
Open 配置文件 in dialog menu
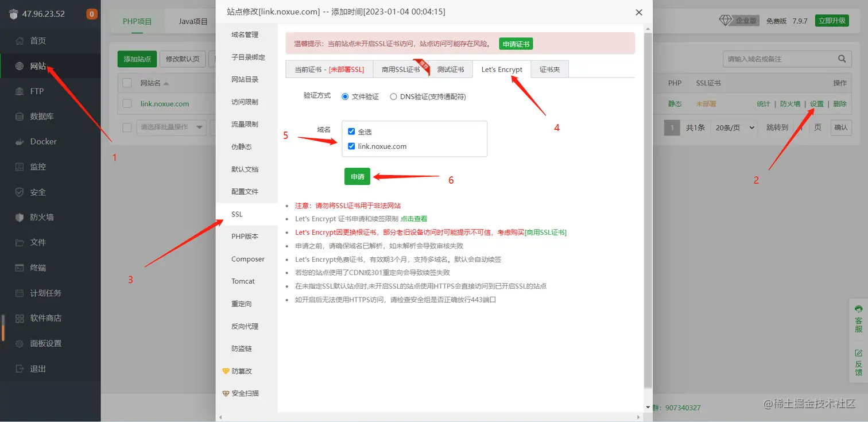[246, 192]
